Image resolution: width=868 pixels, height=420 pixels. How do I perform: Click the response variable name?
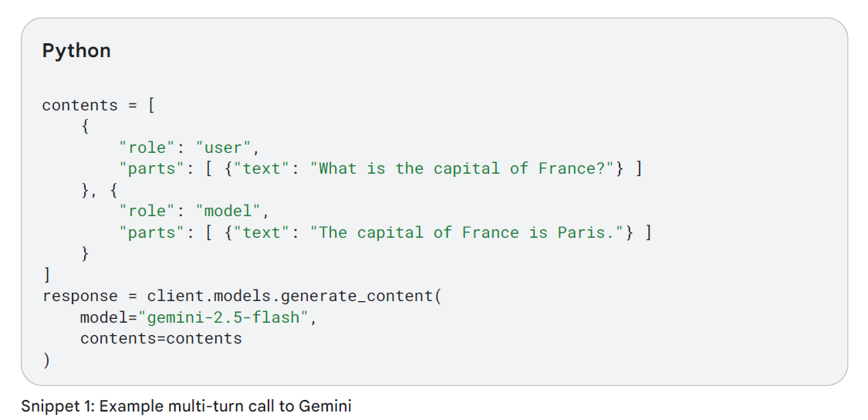pyautogui.click(x=80, y=296)
